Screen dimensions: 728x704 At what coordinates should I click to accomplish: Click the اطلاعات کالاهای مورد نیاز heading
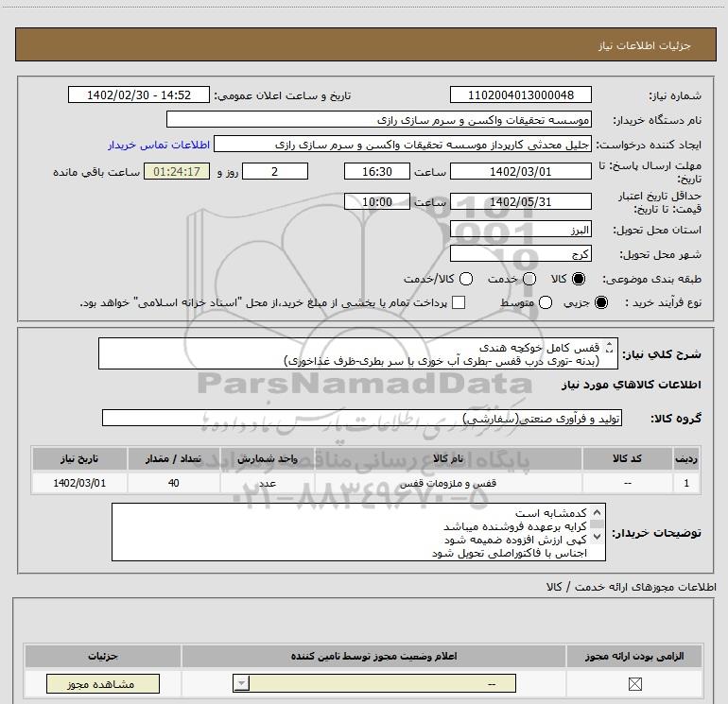632,385
